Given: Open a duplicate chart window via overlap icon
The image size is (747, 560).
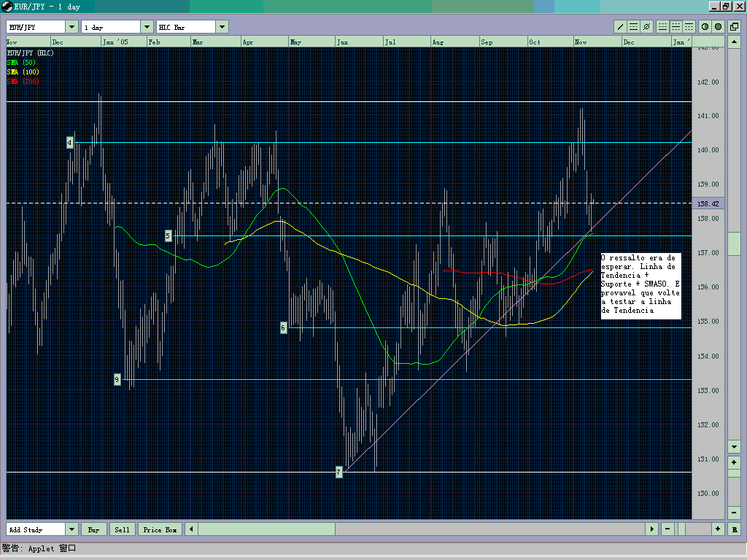Looking at the screenshot, I should coord(735,26).
